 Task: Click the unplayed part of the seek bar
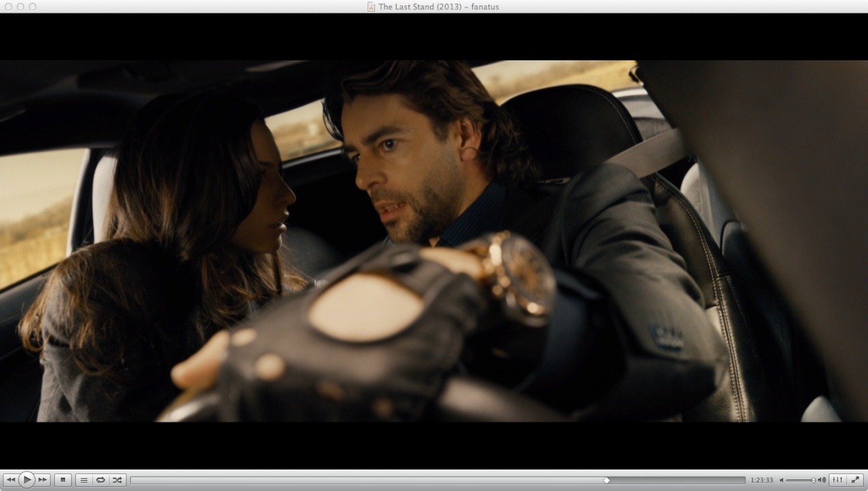point(678,480)
